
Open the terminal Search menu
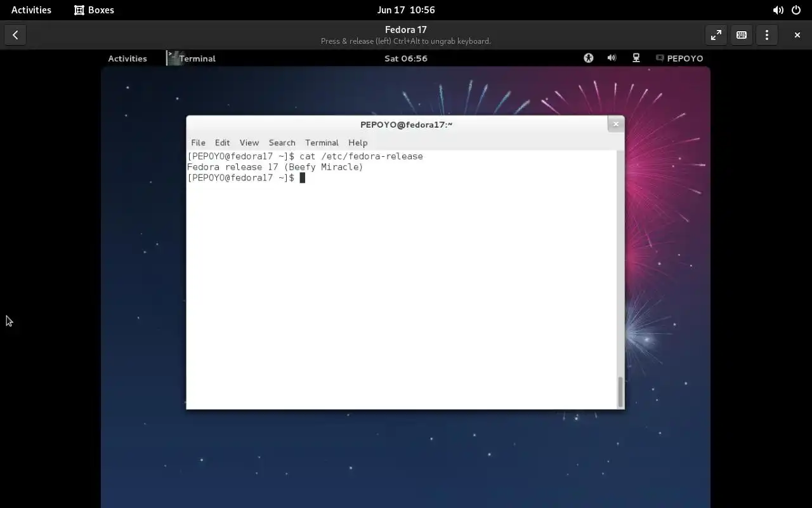click(x=282, y=143)
